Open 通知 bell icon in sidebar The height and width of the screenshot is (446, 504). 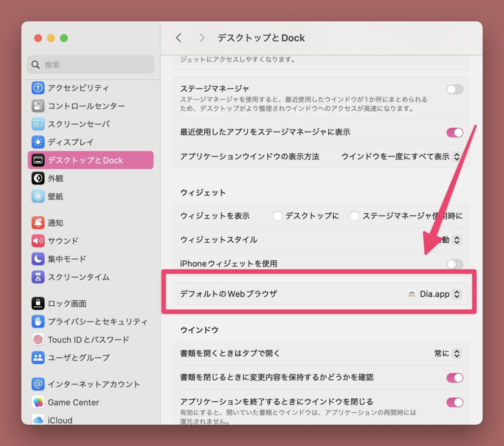point(38,223)
